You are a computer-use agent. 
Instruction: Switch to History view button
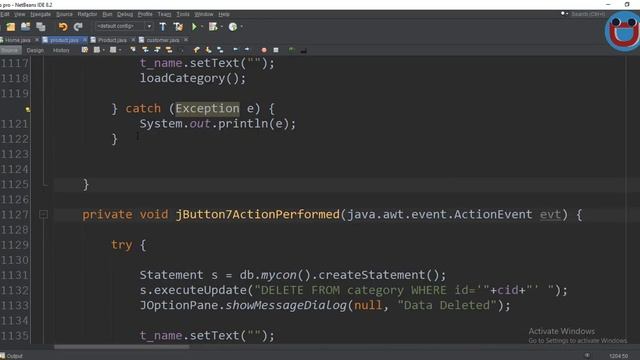(x=61, y=50)
